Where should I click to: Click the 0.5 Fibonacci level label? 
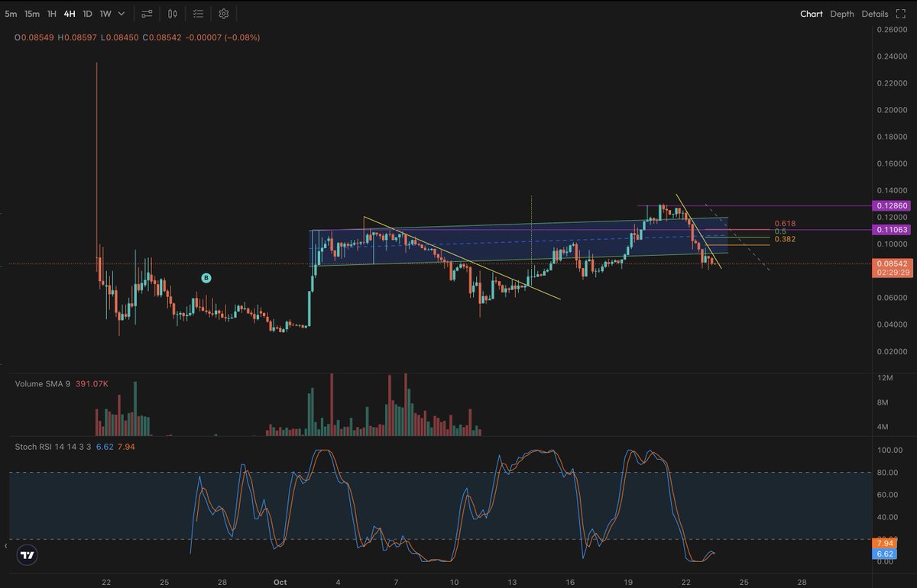pyautogui.click(x=780, y=231)
